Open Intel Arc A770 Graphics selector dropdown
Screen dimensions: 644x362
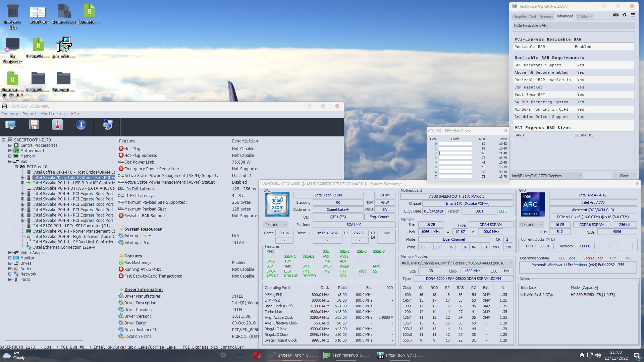pos(547,176)
